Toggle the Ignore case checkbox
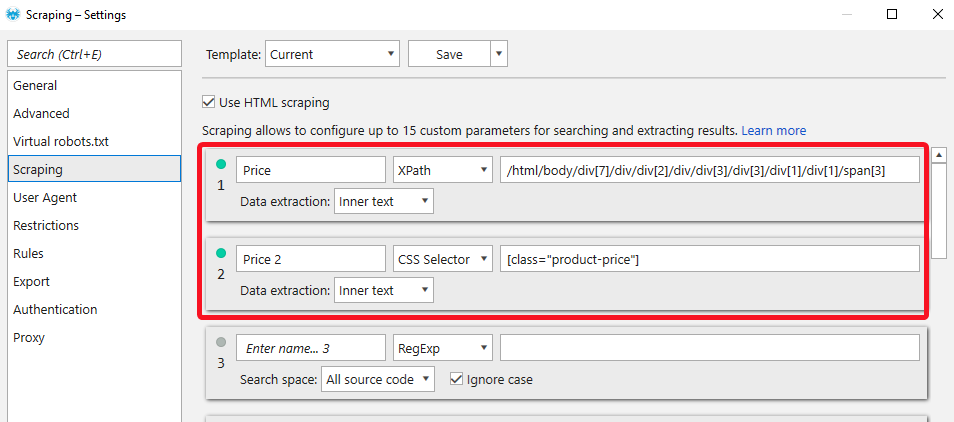 456,379
